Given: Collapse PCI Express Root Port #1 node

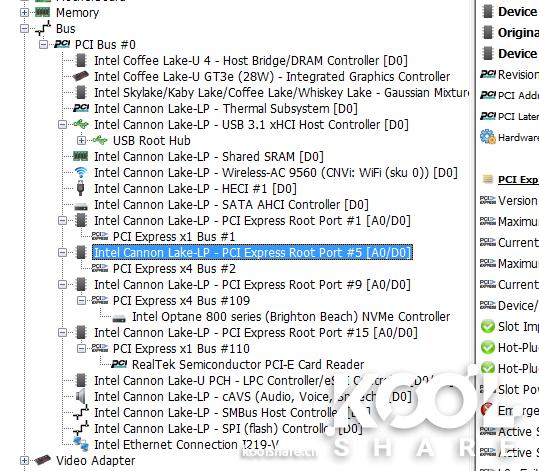Looking at the screenshot, I should click(62, 220).
